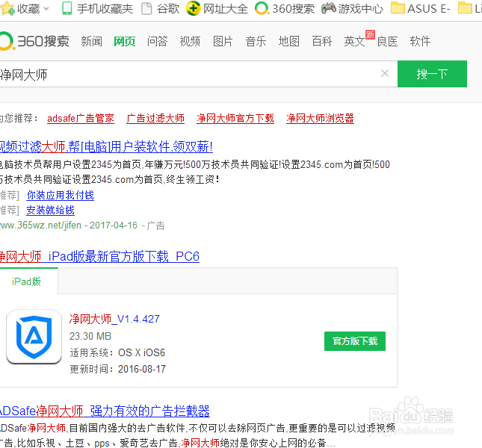Switch to 图片 search tab

223,41
